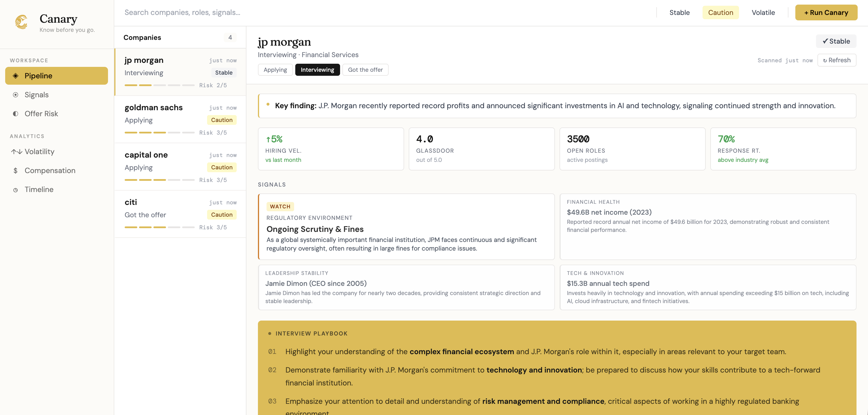Click the Compensation dollar icon
The image size is (868, 415).
[16, 171]
